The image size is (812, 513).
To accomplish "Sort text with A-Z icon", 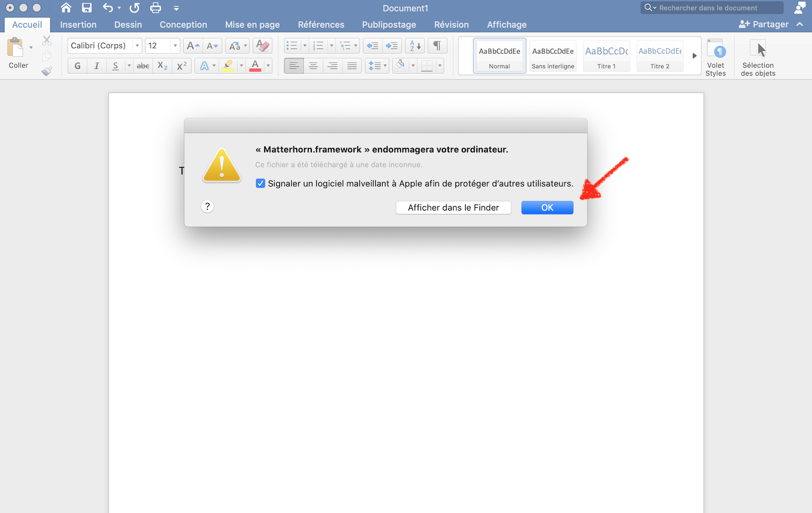I will pyautogui.click(x=415, y=45).
